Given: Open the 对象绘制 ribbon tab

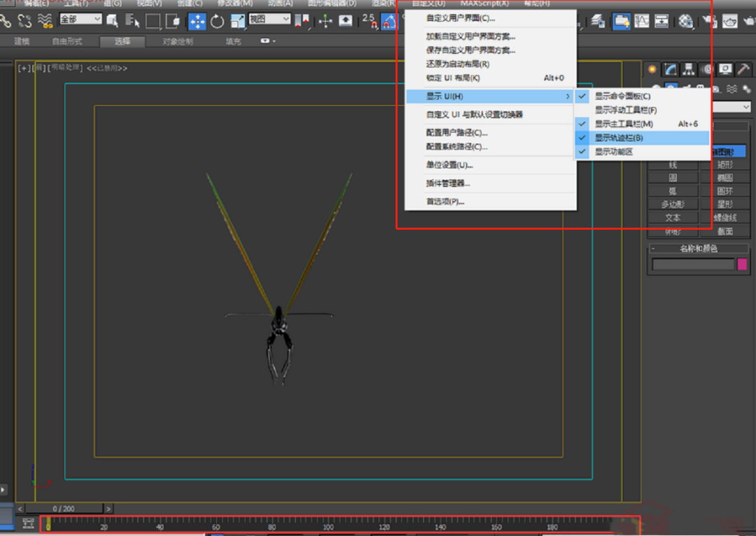Looking at the screenshot, I should tap(178, 41).
